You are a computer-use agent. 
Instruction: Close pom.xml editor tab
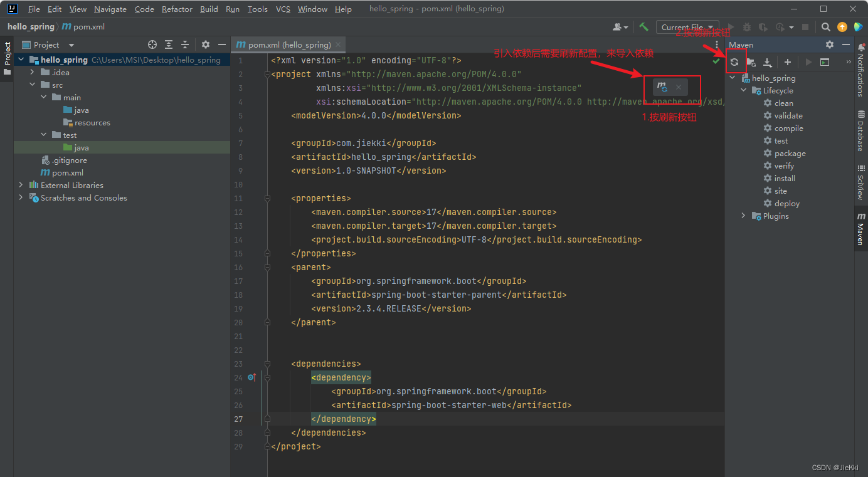(338, 45)
